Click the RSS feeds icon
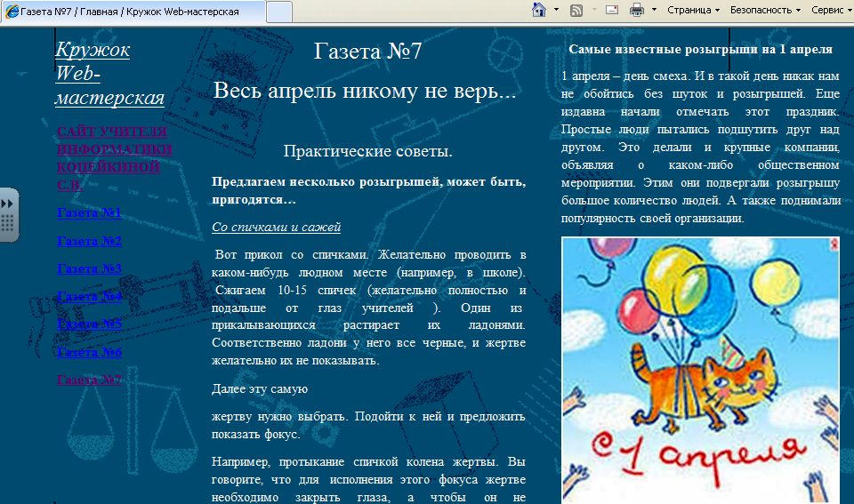The image size is (854, 504). pyautogui.click(x=576, y=11)
